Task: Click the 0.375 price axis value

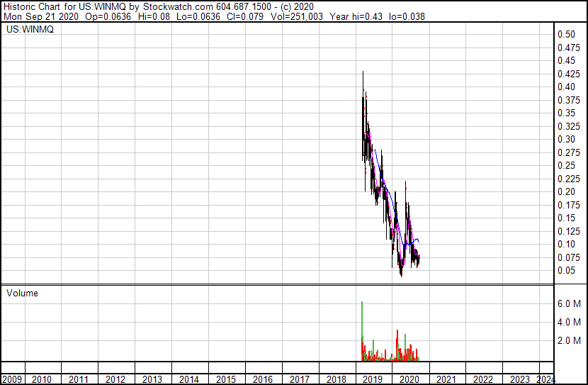Action: [569, 100]
